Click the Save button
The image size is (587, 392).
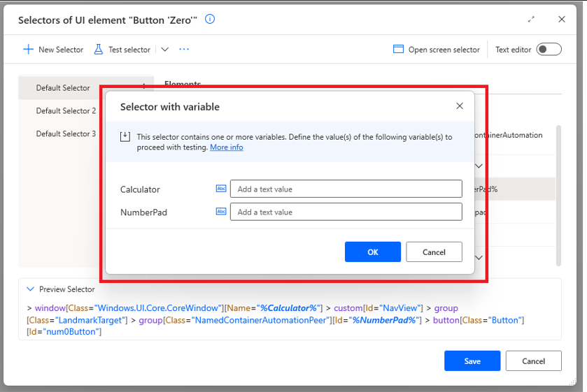pos(472,361)
